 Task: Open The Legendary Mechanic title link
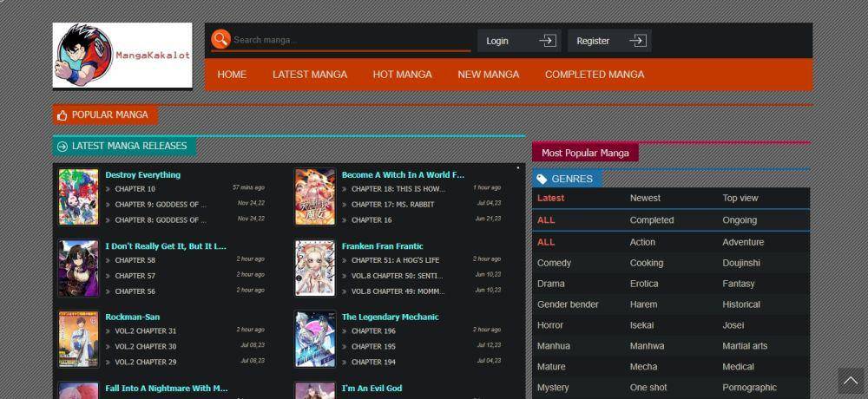pos(391,317)
